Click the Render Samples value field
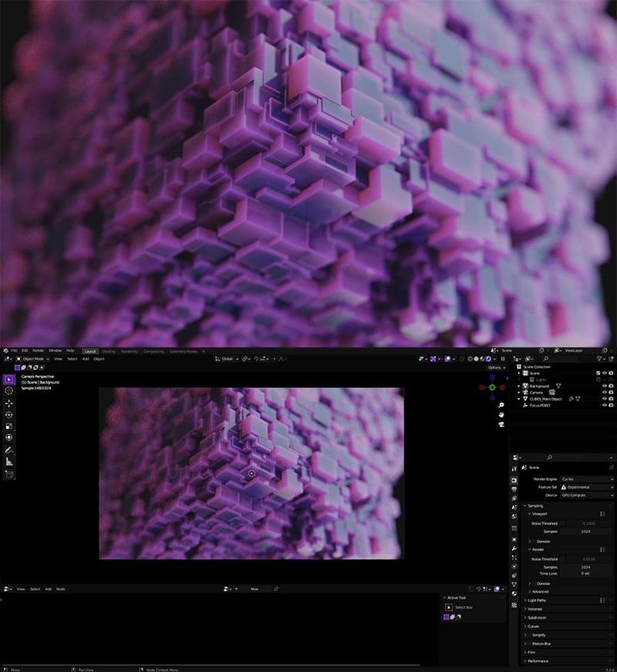Viewport: 617px width, 672px height. (x=586, y=567)
